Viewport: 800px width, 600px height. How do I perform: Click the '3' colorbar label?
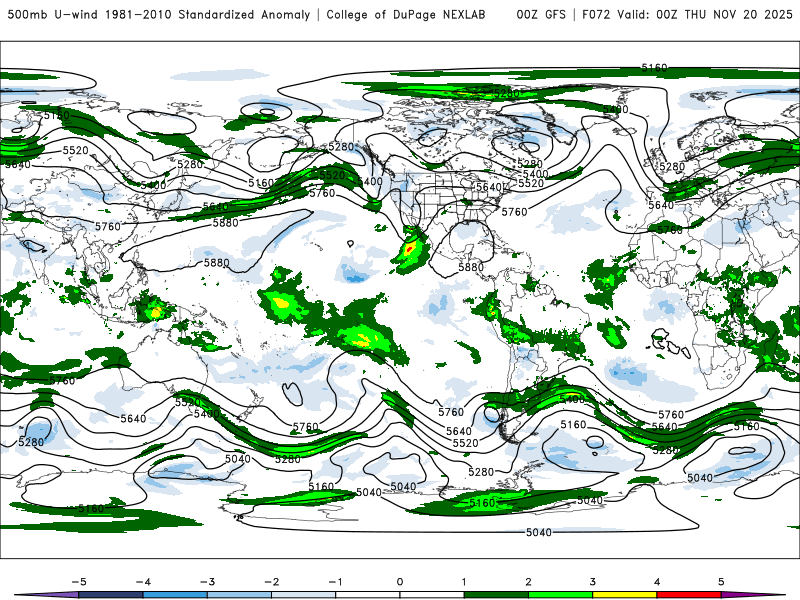[593, 582]
